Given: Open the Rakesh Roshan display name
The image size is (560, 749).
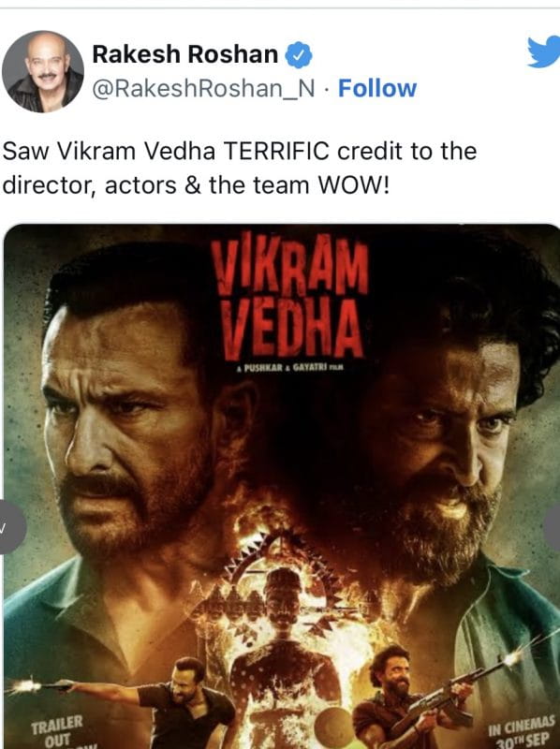Looking at the screenshot, I should coord(184,54).
